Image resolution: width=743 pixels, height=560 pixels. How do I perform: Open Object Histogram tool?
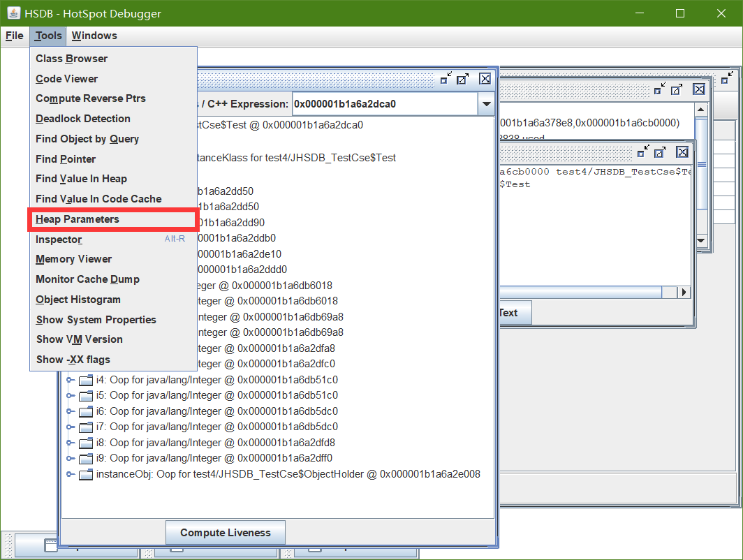point(113,300)
